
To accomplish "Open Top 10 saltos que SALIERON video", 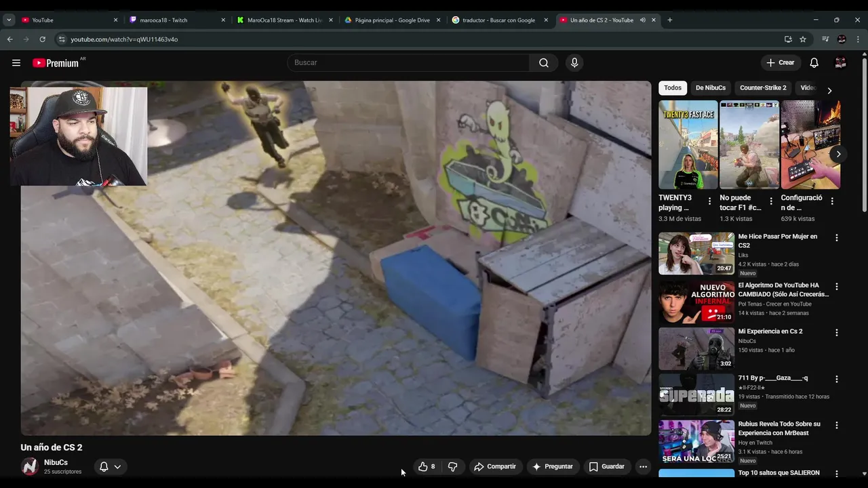I will 778,473.
